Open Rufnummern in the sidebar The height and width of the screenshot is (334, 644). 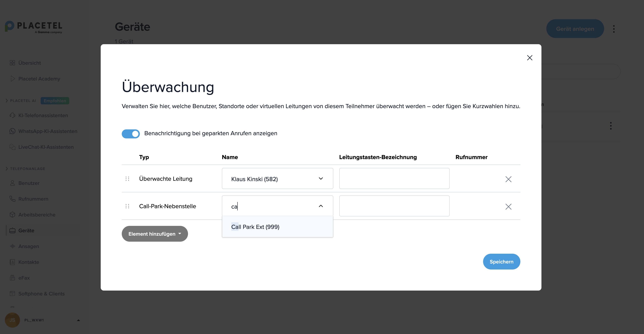click(x=33, y=199)
